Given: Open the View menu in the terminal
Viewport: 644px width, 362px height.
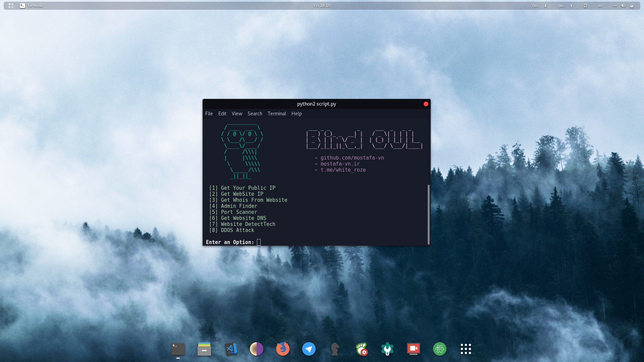Looking at the screenshot, I should pyautogui.click(x=237, y=114).
